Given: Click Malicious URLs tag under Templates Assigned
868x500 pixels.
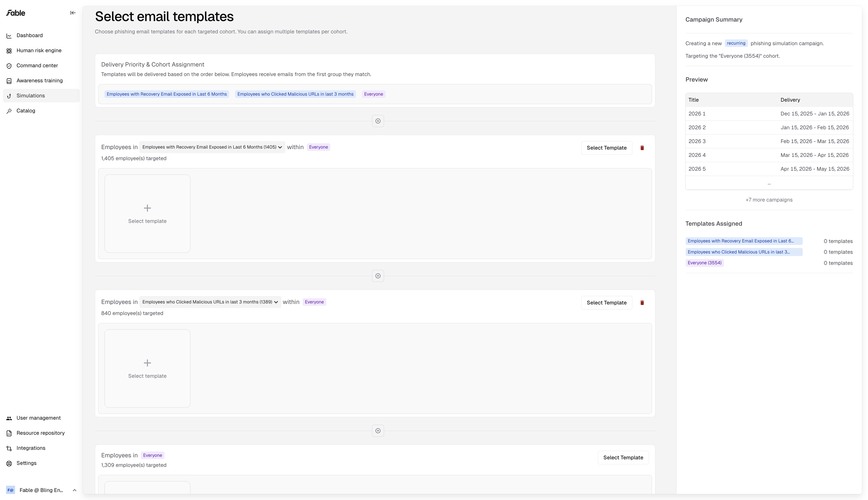Looking at the screenshot, I should coord(744,252).
